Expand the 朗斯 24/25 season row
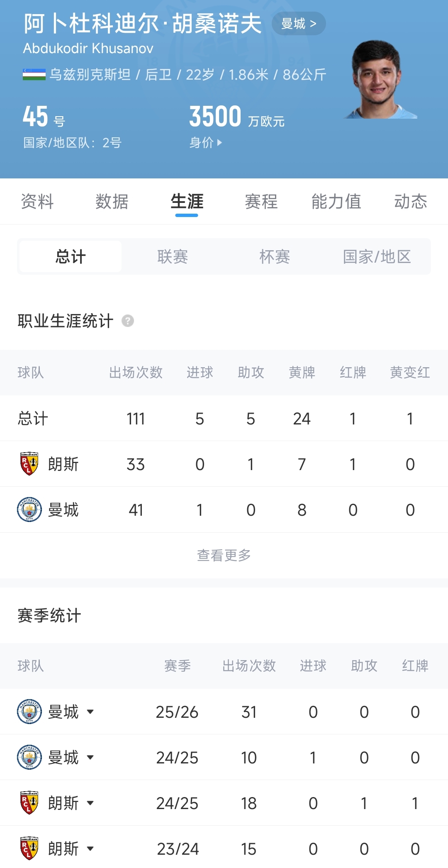448x868 pixels. [90, 803]
